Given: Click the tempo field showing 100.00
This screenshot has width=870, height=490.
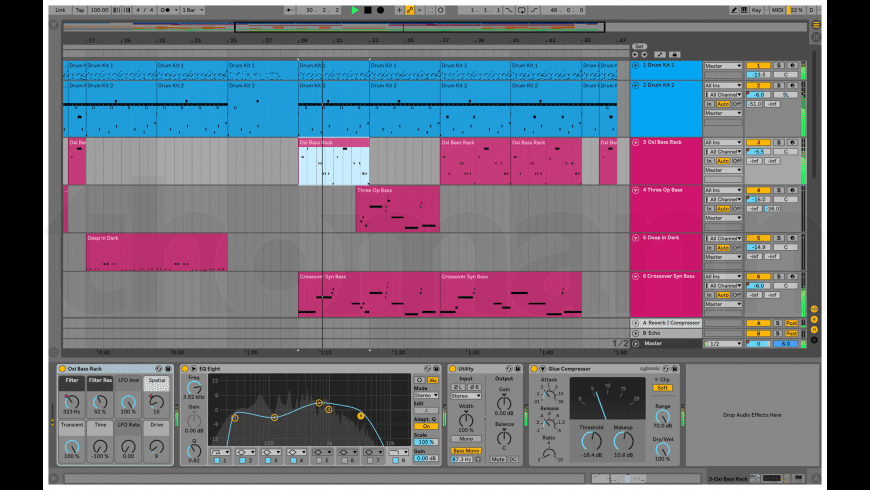Looking at the screenshot, I should click(99, 10).
